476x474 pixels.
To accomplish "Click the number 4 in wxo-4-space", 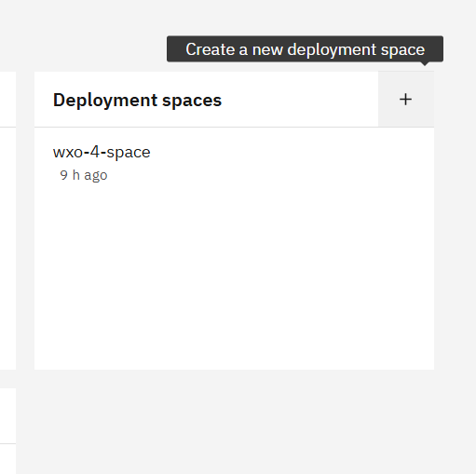I will point(95,152).
